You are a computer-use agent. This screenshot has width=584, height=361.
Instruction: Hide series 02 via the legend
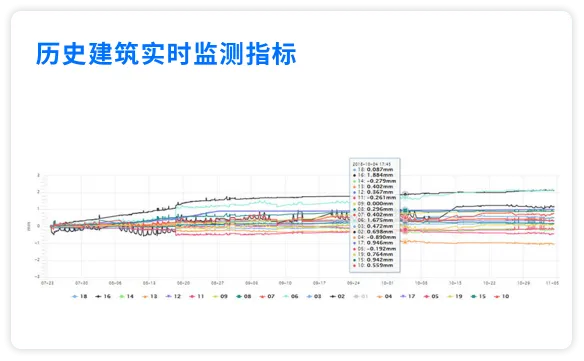(337, 297)
